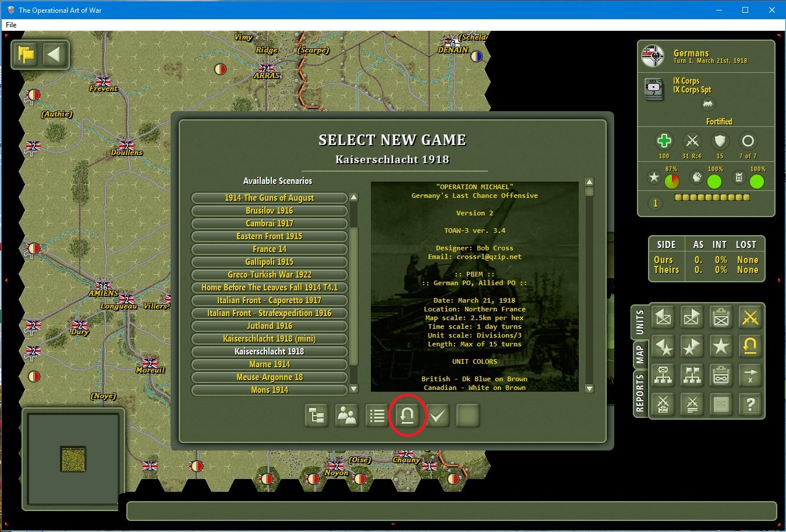Click the circled return-arrow button in the dialog
The image size is (786, 532).
408,416
